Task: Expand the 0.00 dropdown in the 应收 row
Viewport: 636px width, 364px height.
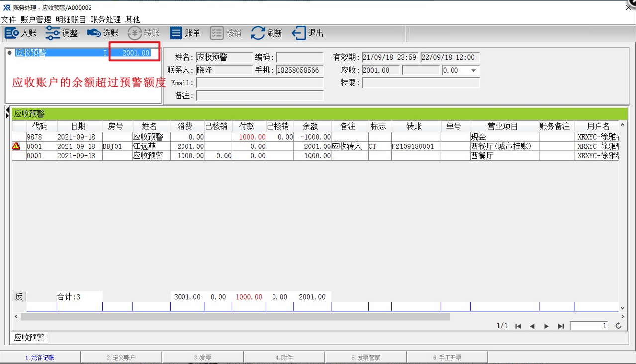Action: tap(473, 71)
